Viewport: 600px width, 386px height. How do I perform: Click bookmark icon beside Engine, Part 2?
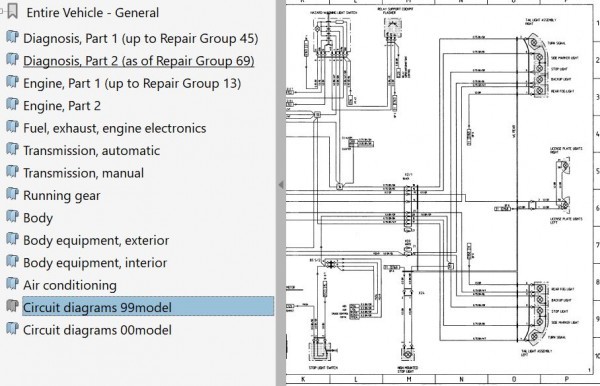[12, 104]
